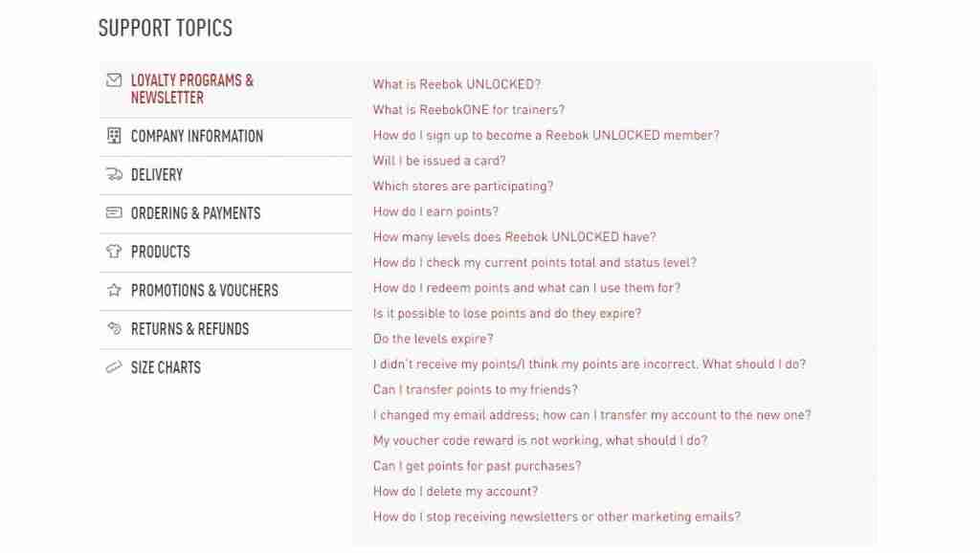Click the tag icon beside Size Charts
This screenshot has height=553, width=980.
(115, 366)
